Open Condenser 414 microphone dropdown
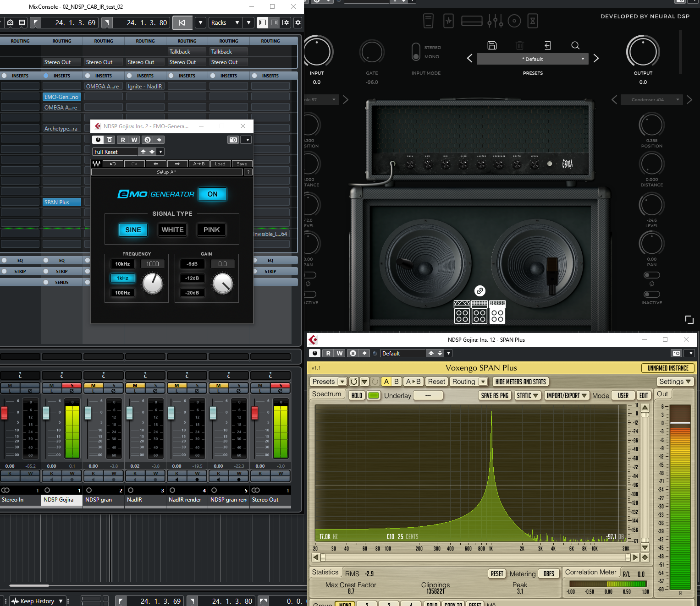700x606 pixels. tap(651, 99)
